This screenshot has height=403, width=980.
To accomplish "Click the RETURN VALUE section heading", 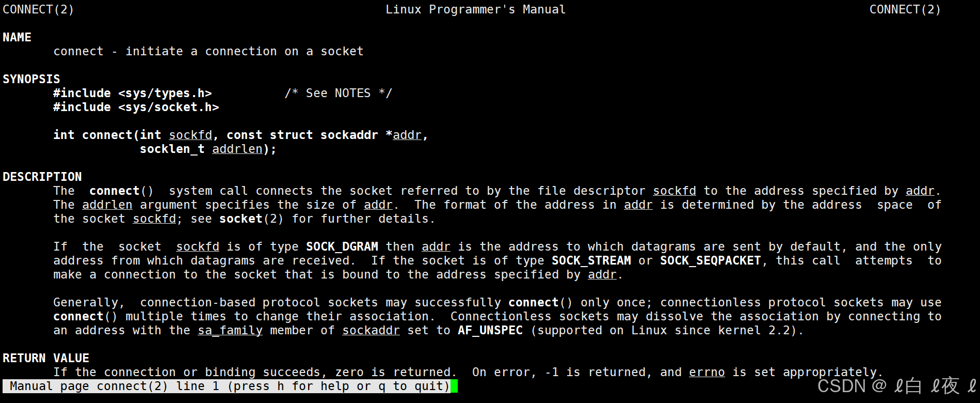I will (46, 358).
